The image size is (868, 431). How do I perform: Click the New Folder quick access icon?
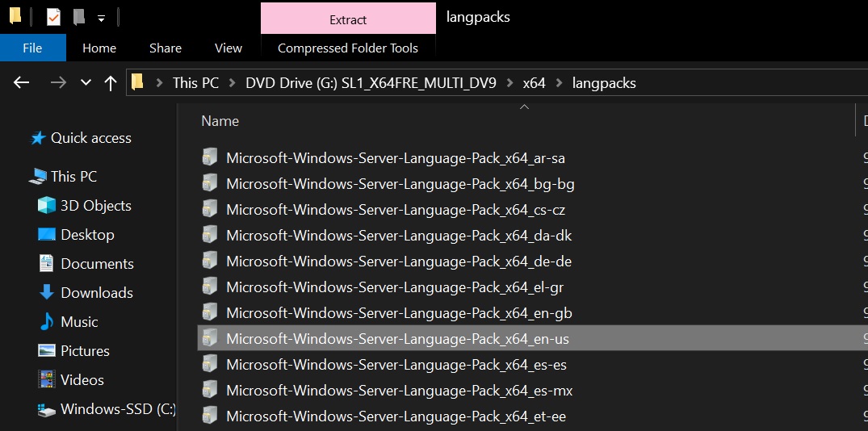79,17
